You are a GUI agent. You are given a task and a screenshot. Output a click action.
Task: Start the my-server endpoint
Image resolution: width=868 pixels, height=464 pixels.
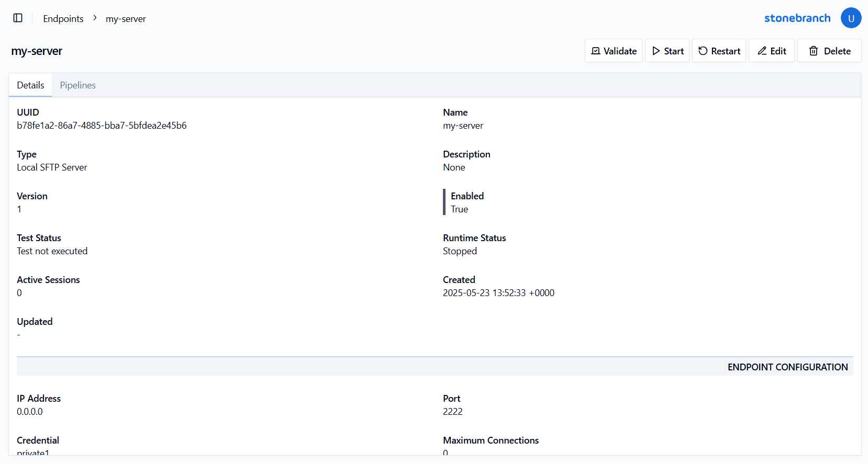tap(667, 51)
